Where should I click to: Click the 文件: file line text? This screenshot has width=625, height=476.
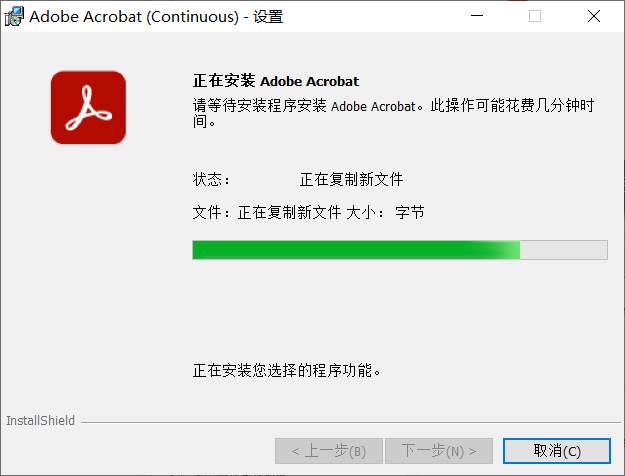click(x=267, y=212)
